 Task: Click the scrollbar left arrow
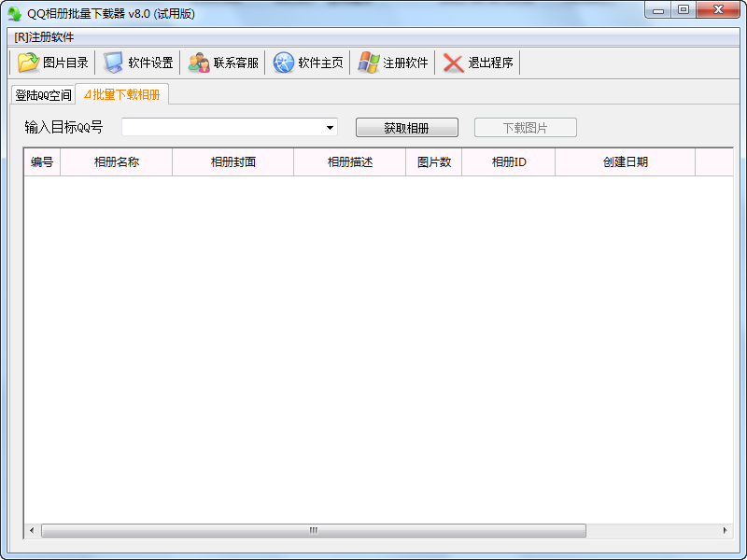click(x=32, y=530)
